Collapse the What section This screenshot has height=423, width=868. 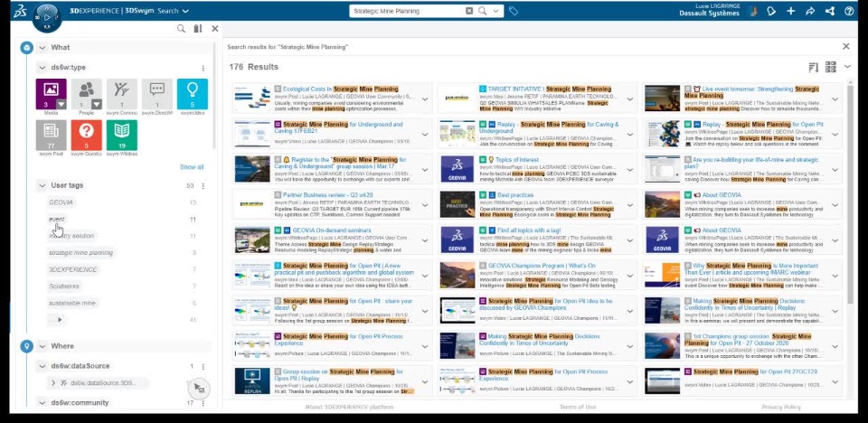(42, 48)
